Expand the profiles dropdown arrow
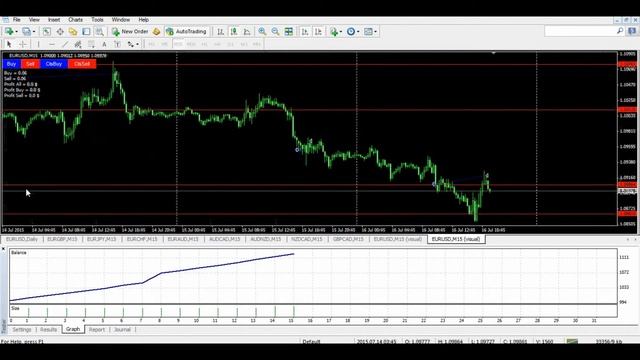Screen dimensions: 640x360 pyautogui.click(x=34, y=31)
